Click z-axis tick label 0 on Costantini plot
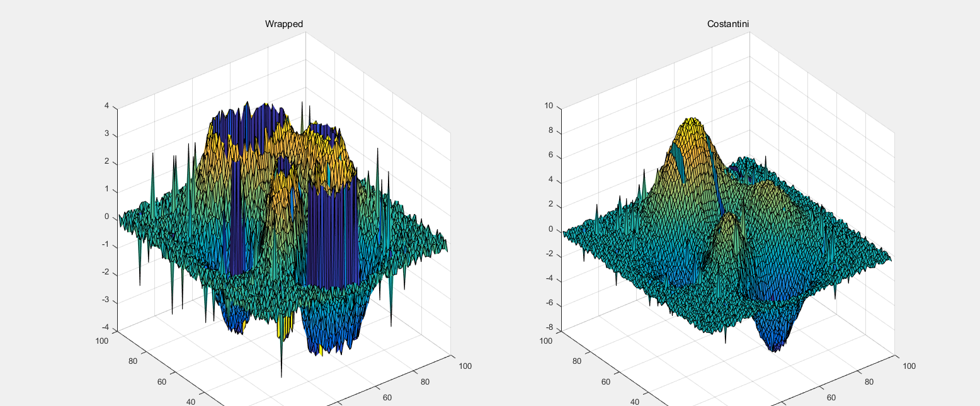The height and width of the screenshot is (406, 980). coord(550,230)
